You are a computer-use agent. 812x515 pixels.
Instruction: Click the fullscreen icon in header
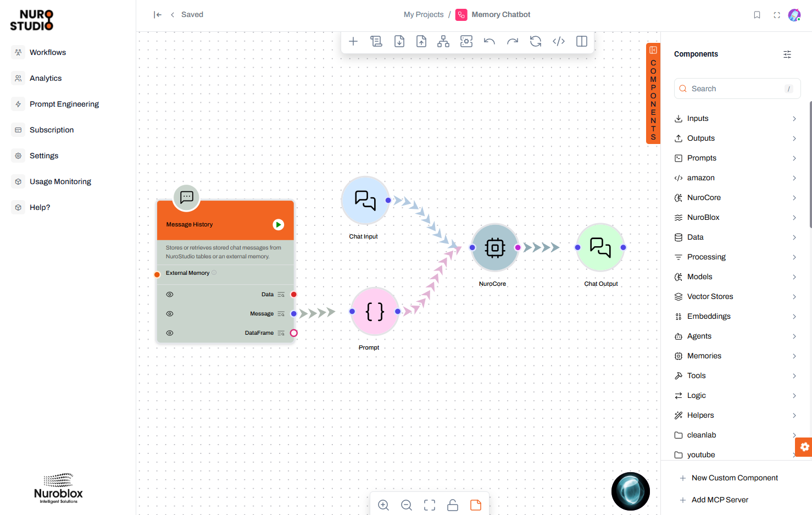tap(777, 15)
